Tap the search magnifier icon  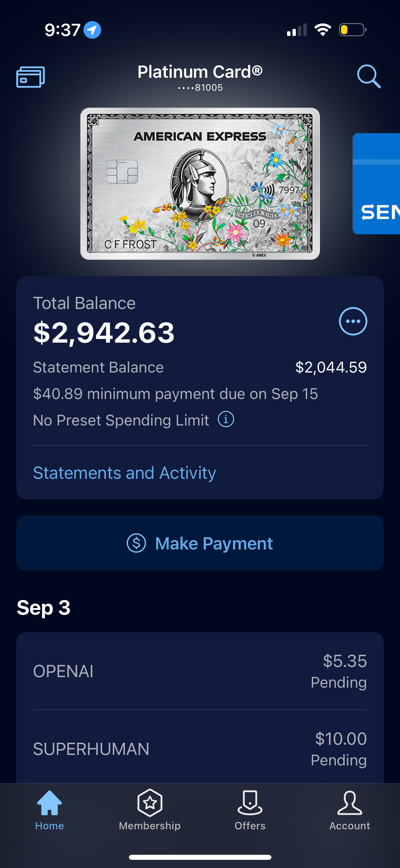click(x=369, y=77)
